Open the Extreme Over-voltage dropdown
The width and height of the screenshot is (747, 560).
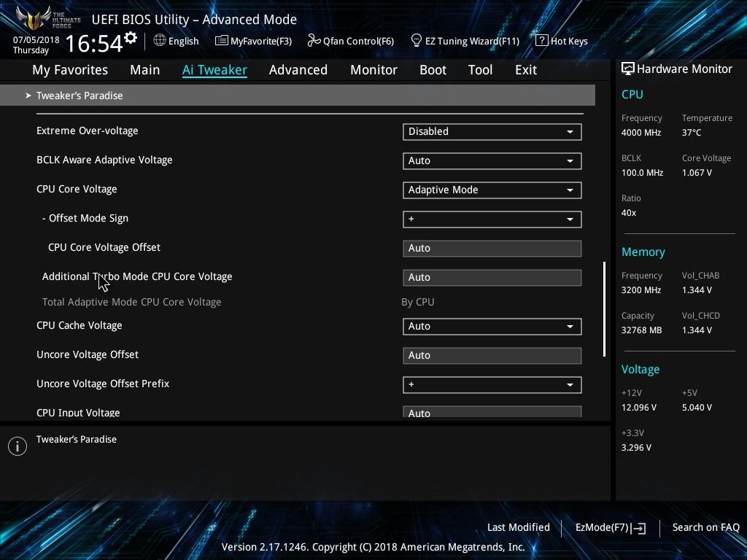pos(492,132)
